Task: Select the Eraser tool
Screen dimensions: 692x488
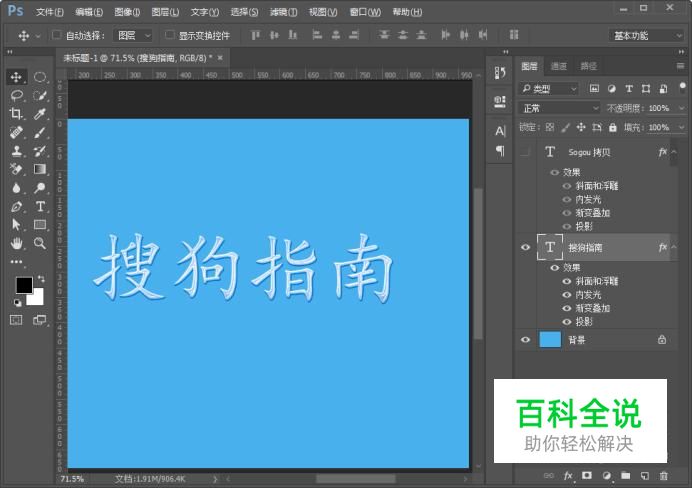Action: point(16,169)
